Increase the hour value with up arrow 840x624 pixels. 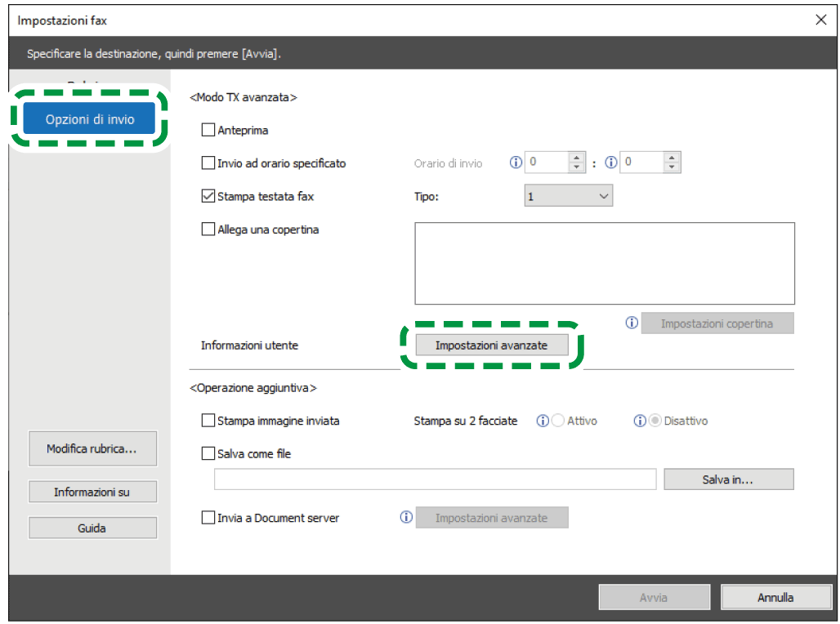point(577,158)
